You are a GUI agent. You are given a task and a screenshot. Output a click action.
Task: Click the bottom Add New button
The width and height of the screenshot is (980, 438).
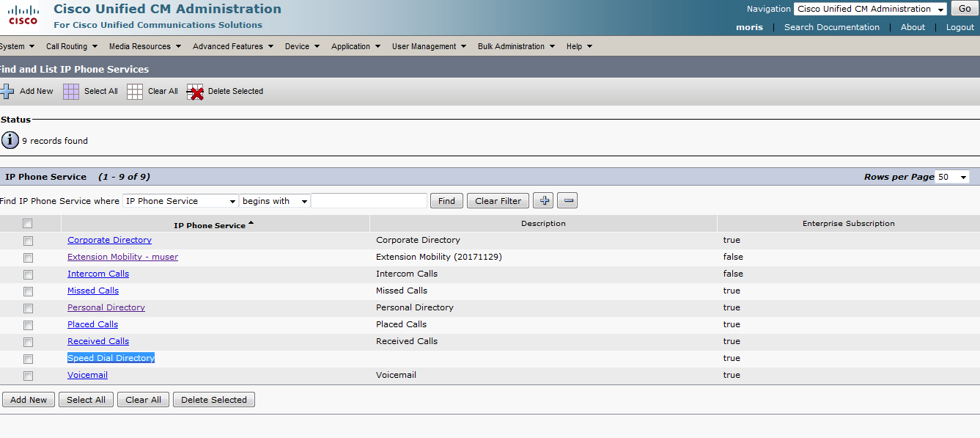[29, 400]
